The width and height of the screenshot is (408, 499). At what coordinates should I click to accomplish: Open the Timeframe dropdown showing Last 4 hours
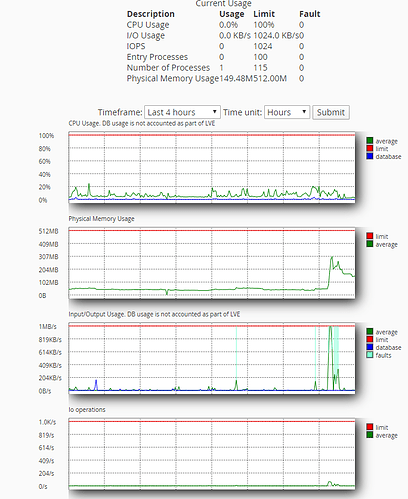182,112
